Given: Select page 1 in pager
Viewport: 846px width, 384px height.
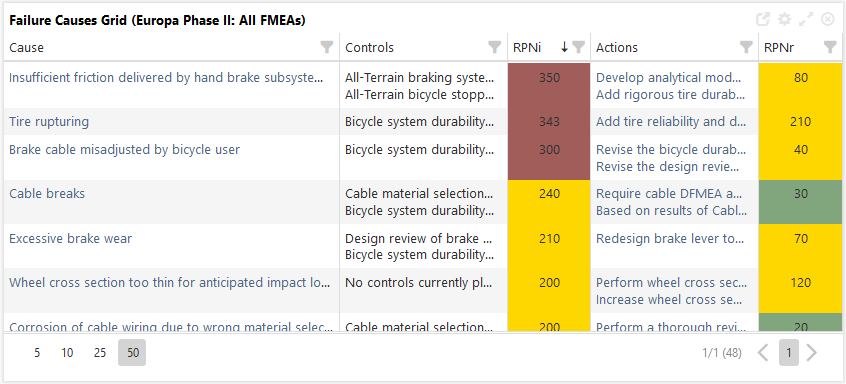Looking at the screenshot, I should 789,353.
